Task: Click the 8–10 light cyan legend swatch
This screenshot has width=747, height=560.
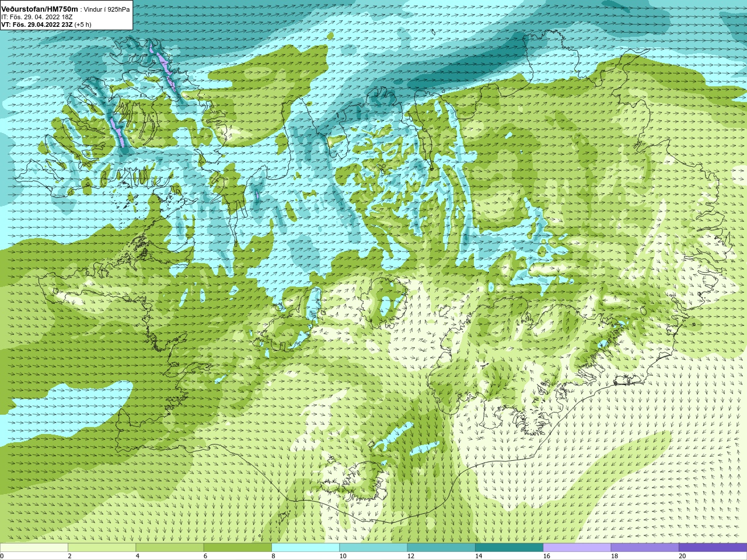Action: [x=305, y=547]
